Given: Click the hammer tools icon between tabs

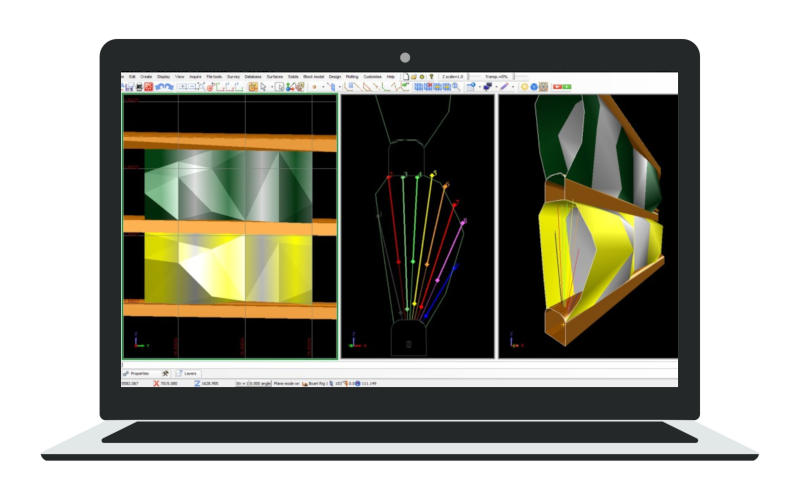Looking at the screenshot, I should pos(165,373).
